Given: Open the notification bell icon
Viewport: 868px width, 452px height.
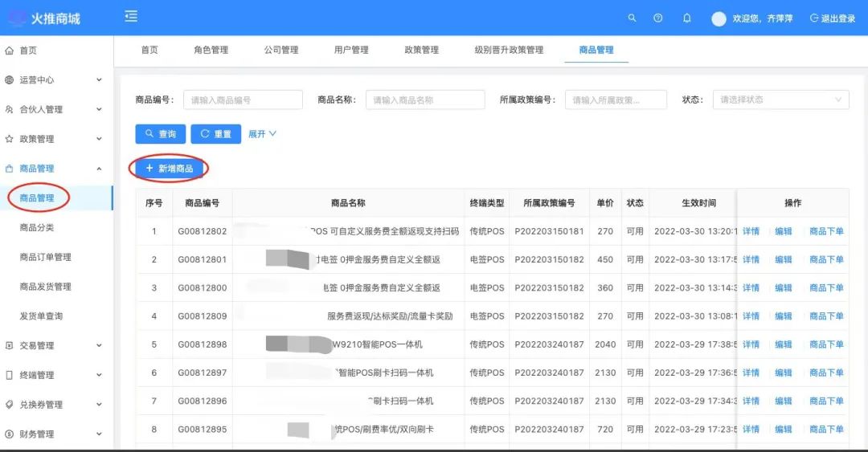Looking at the screenshot, I should tap(686, 18).
